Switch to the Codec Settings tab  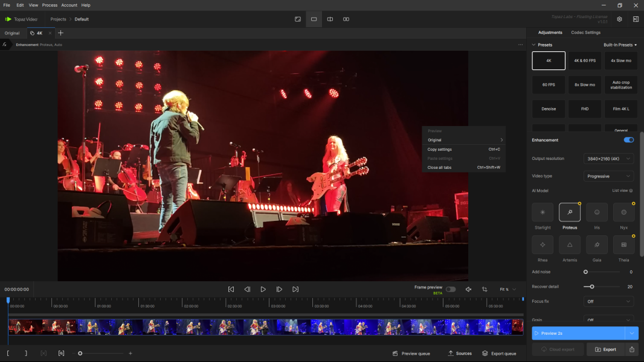[x=585, y=33]
